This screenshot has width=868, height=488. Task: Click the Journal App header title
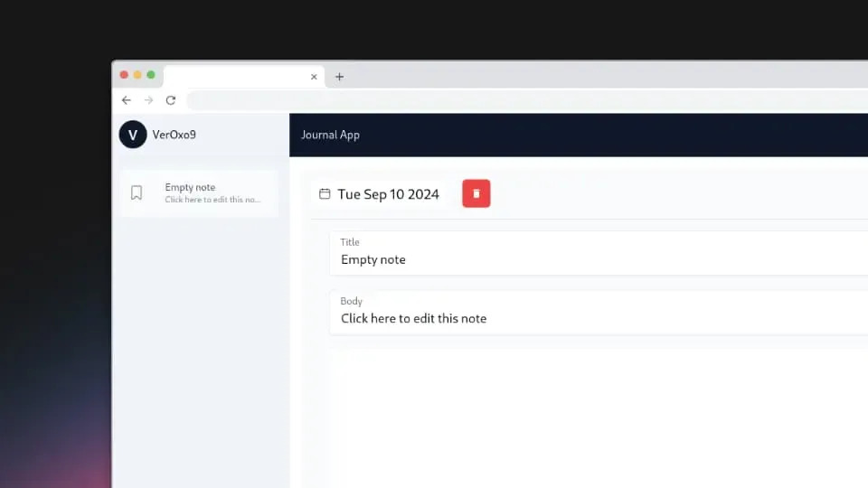click(x=330, y=135)
